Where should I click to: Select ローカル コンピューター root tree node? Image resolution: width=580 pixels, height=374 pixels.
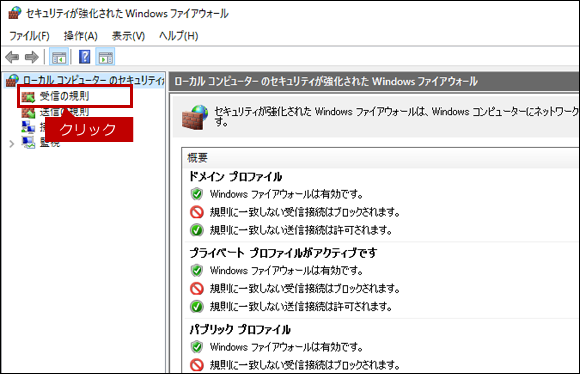point(94,80)
